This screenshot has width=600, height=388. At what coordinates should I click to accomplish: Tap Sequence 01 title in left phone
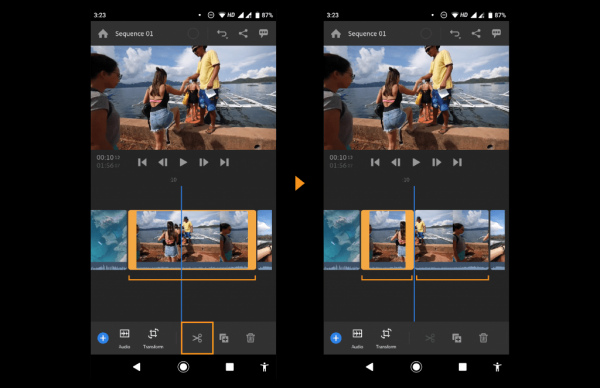[x=134, y=34]
